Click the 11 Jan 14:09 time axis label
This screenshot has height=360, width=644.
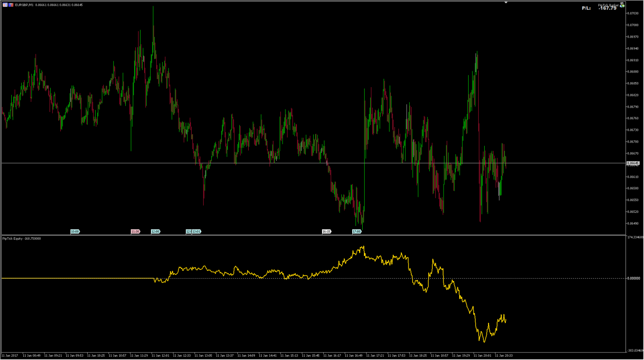[x=246, y=356]
